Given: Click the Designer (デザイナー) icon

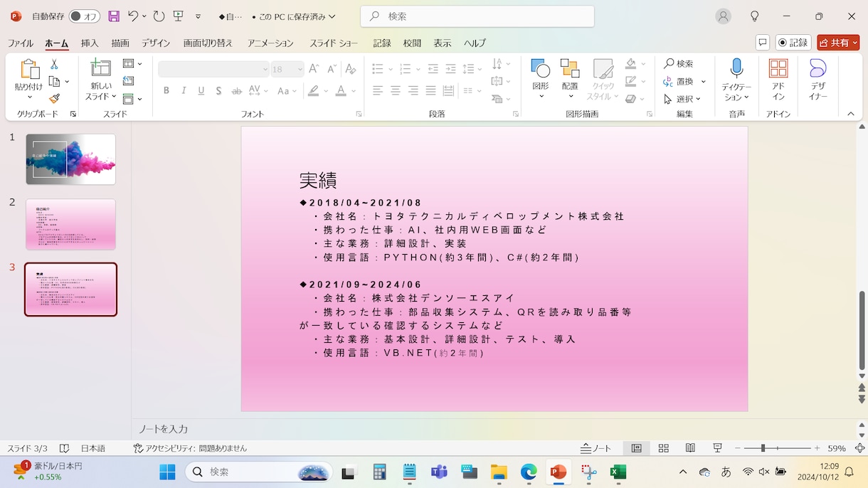Looking at the screenshot, I should click(x=818, y=80).
